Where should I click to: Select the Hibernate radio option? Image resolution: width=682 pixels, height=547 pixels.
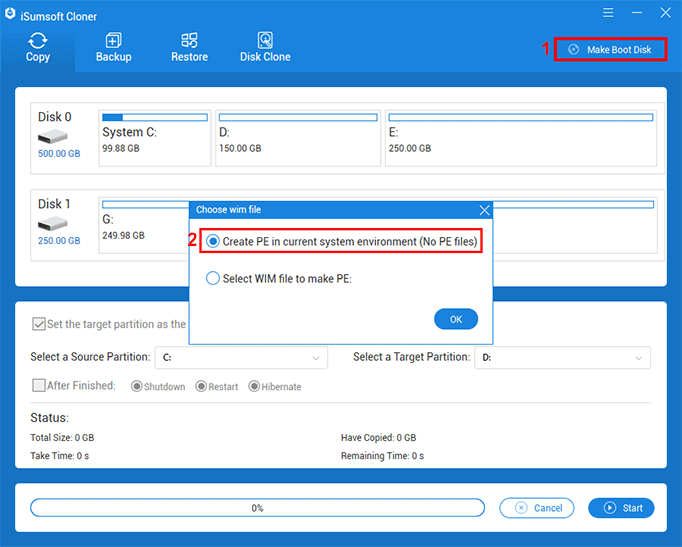pyautogui.click(x=254, y=386)
